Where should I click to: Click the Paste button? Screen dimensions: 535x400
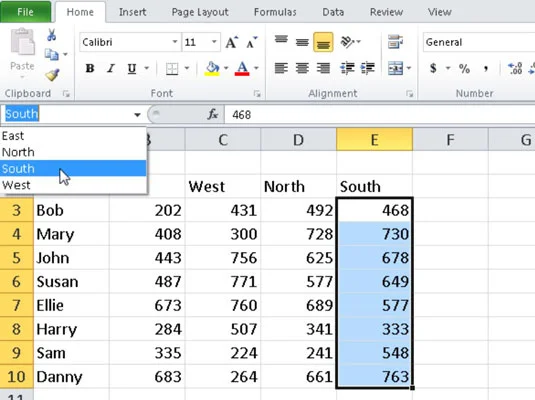[22, 54]
